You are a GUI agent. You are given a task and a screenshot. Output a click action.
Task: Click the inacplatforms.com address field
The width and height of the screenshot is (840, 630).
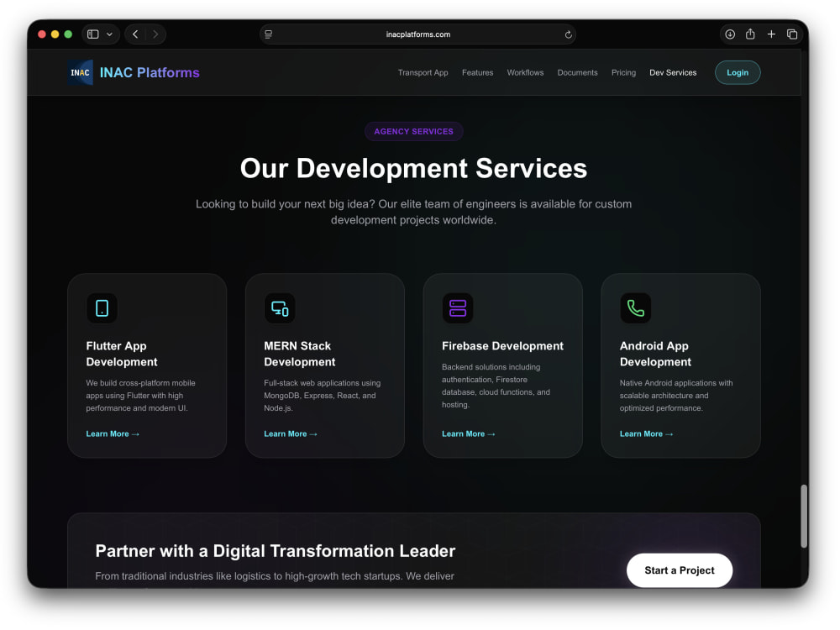[x=417, y=34]
